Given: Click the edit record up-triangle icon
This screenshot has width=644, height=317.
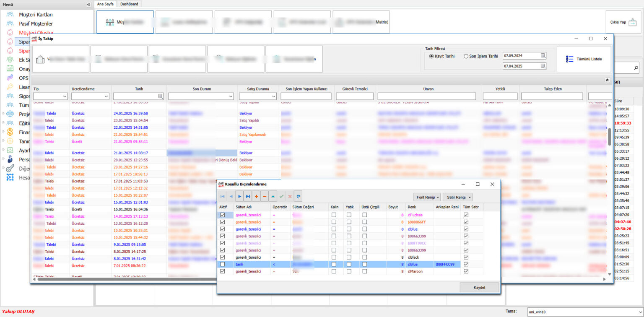Looking at the screenshot, I should (x=273, y=196).
